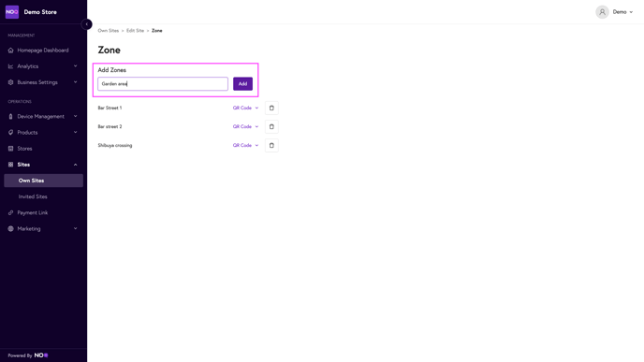Expand the Analytics menu chevron

click(x=75, y=66)
